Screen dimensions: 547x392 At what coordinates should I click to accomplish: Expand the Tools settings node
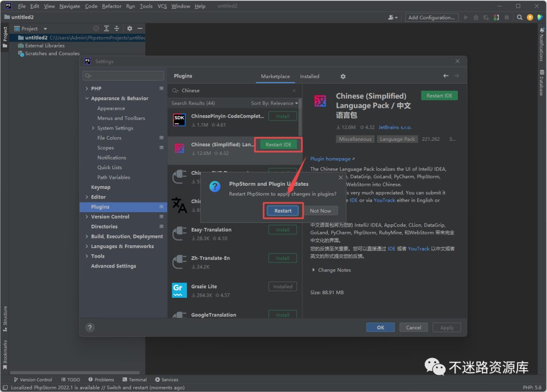click(87, 256)
